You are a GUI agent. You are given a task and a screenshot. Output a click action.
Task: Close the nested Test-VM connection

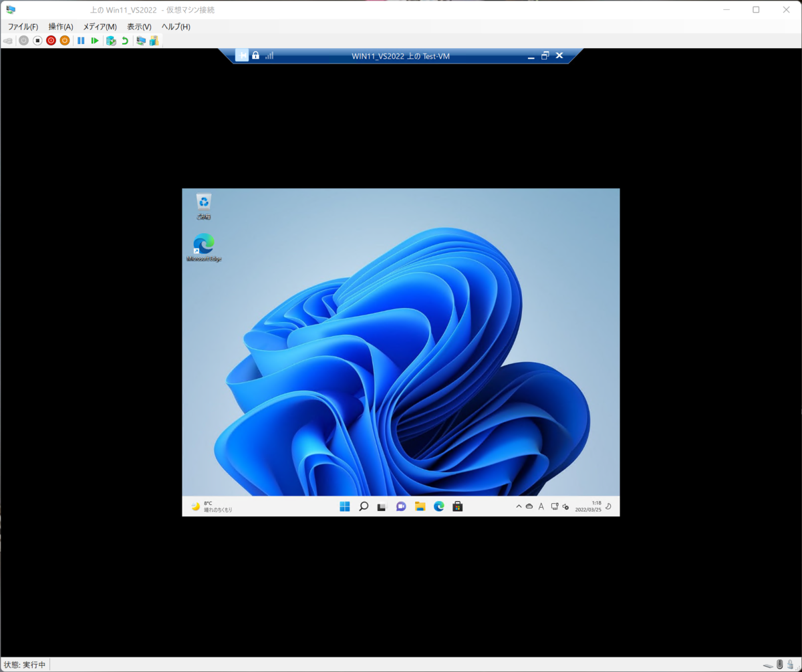pos(559,55)
